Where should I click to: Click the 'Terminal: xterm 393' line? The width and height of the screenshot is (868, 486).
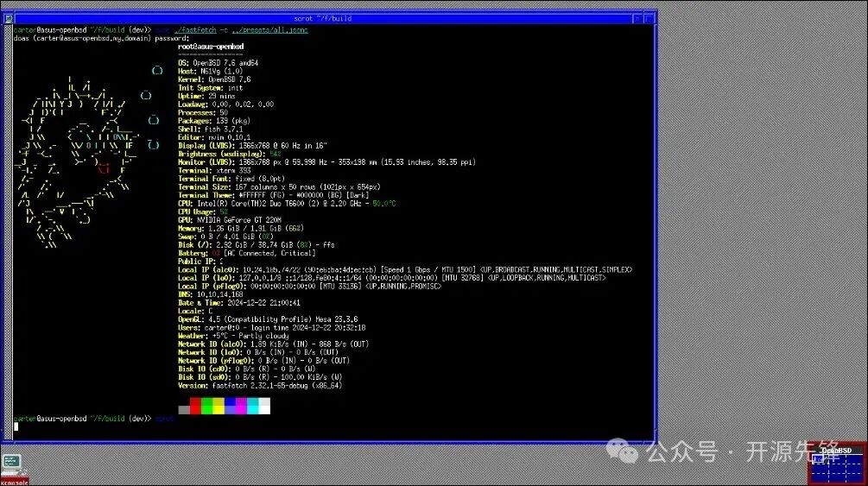click(214, 170)
